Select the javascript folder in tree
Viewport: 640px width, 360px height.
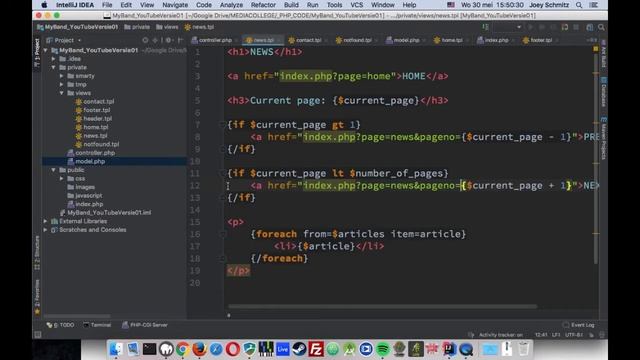pyautogui.click(x=84, y=196)
